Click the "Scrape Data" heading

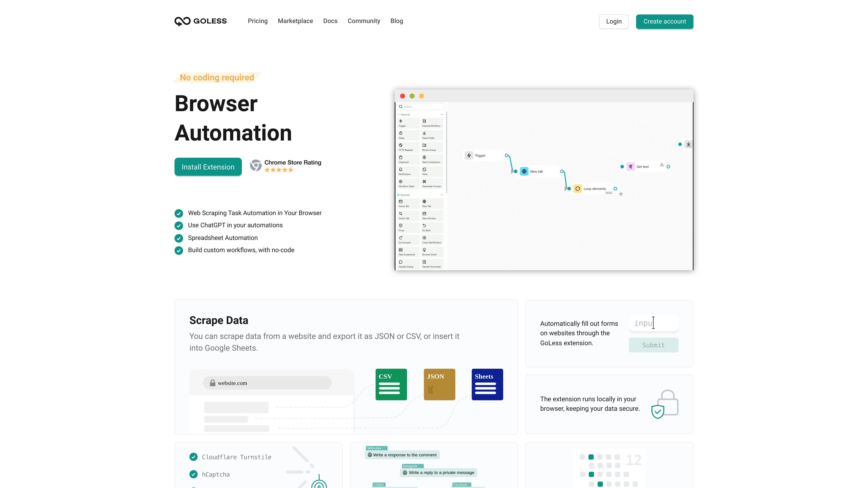219,320
